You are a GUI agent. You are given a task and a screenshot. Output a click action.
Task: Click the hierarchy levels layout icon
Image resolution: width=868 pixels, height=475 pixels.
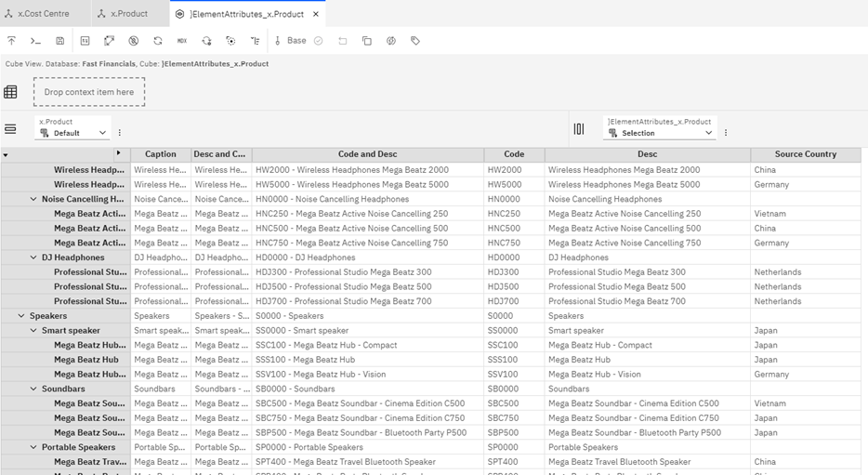pyautogui.click(x=256, y=40)
